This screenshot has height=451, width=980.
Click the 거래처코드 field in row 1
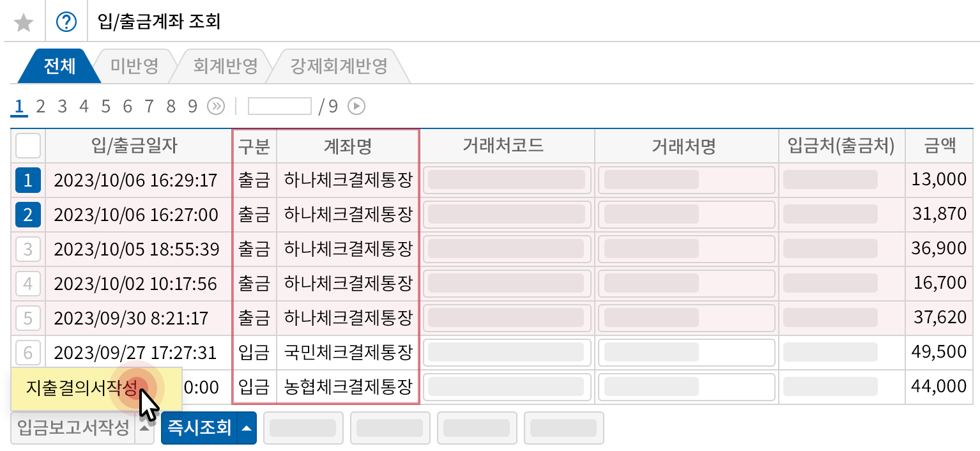point(507,180)
